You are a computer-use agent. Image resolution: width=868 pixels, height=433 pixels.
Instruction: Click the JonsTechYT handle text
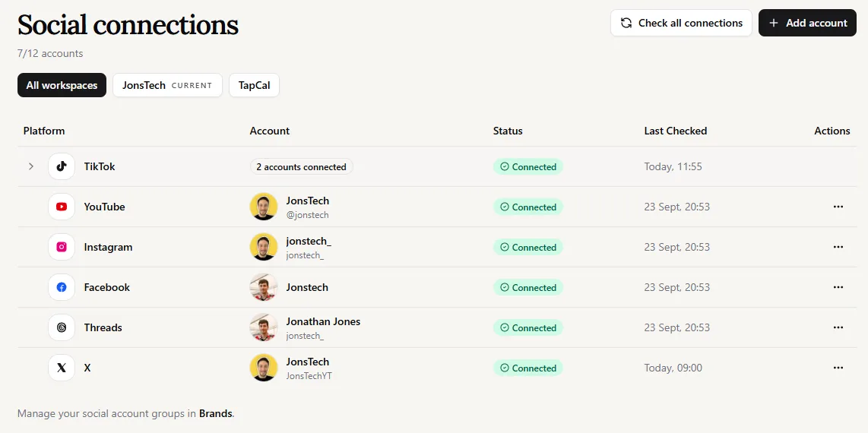(x=309, y=376)
